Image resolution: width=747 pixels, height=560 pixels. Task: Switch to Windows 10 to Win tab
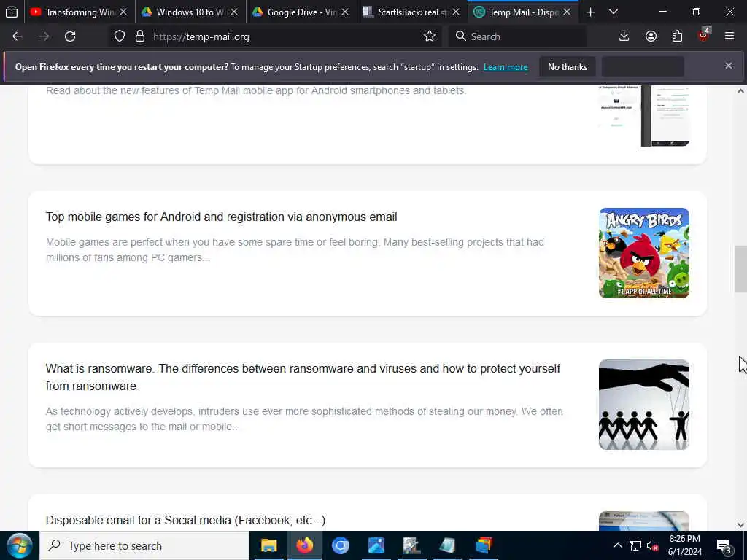[x=190, y=12]
